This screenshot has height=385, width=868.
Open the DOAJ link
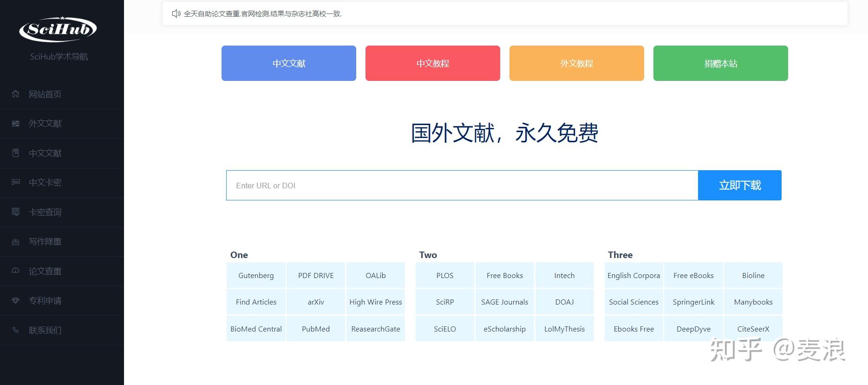(x=565, y=302)
